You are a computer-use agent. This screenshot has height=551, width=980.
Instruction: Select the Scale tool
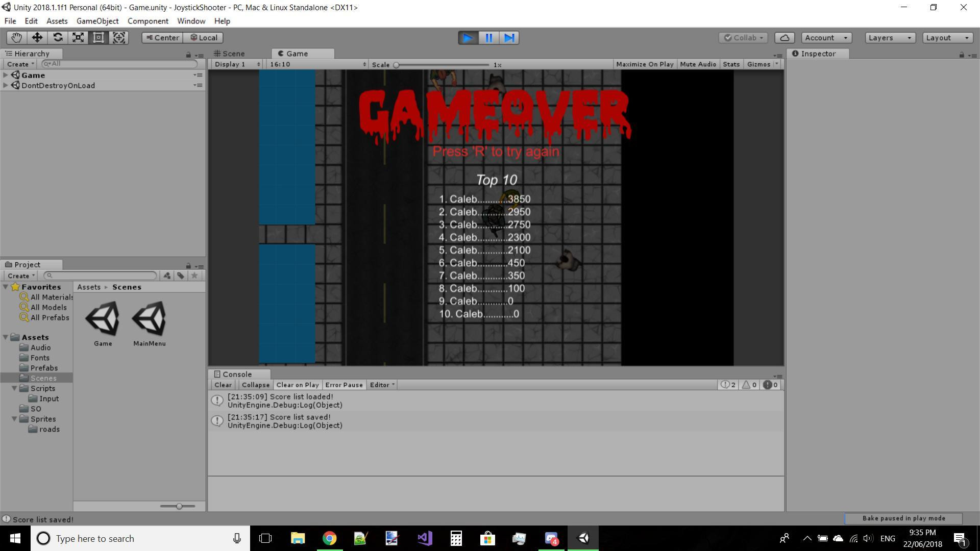pos(78,38)
